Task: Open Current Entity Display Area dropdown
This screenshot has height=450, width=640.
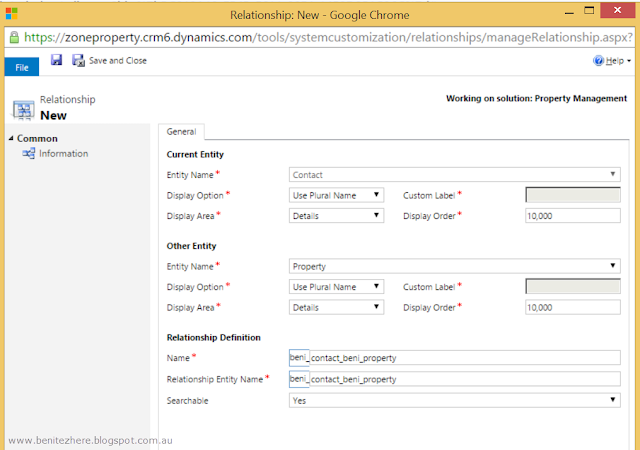Action: tap(336, 215)
